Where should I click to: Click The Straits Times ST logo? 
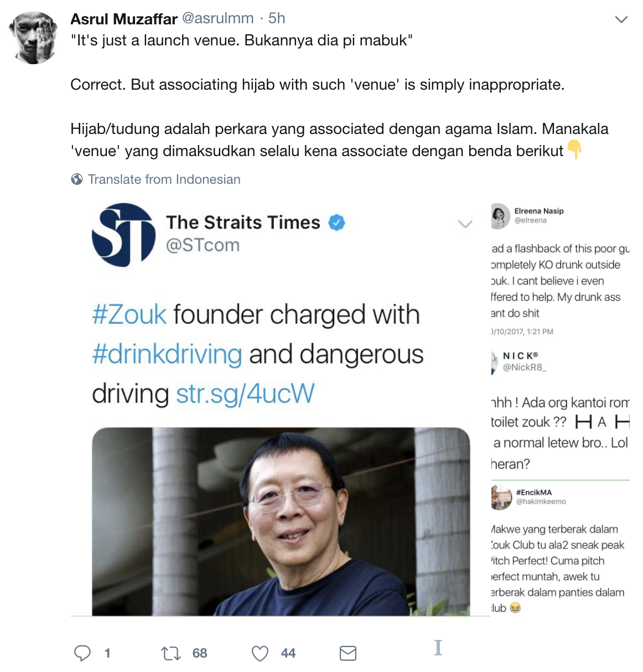click(124, 234)
